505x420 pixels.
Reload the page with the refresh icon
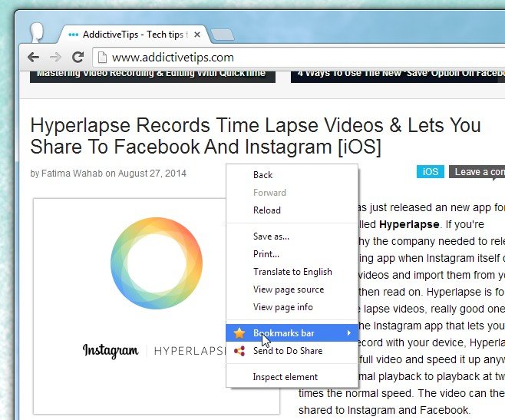tap(78, 57)
